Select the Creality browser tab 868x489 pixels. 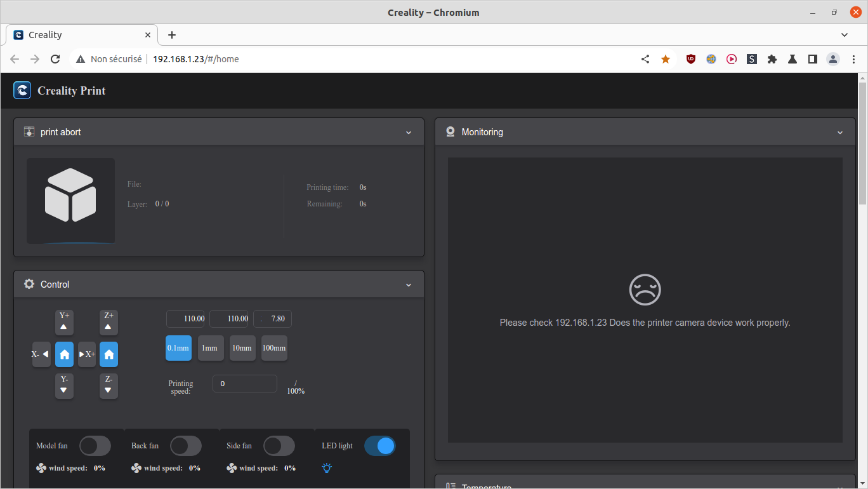pyautogui.click(x=82, y=35)
